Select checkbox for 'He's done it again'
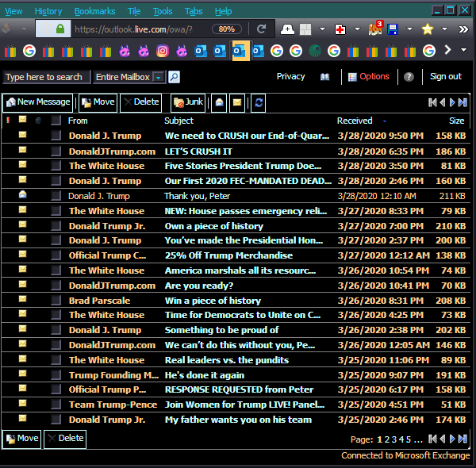476x468 pixels. click(56, 375)
